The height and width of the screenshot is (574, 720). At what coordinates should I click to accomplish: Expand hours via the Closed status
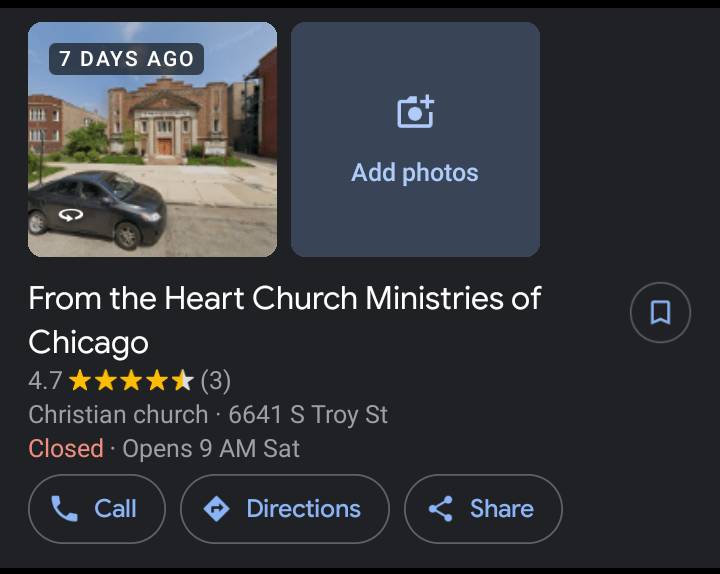click(66, 449)
